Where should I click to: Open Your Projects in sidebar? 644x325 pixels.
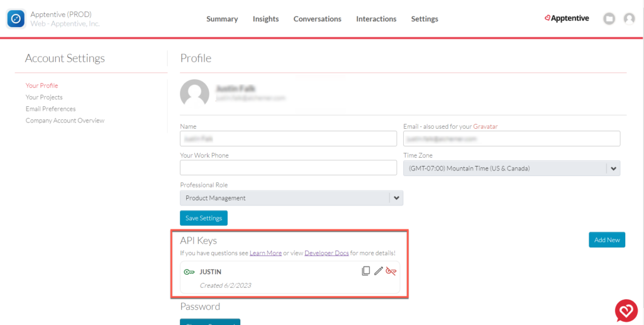(44, 97)
